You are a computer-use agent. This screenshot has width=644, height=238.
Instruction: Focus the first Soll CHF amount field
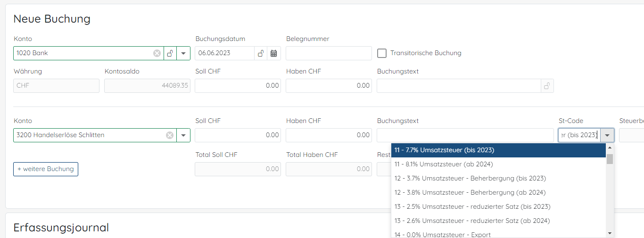(238, 86)
